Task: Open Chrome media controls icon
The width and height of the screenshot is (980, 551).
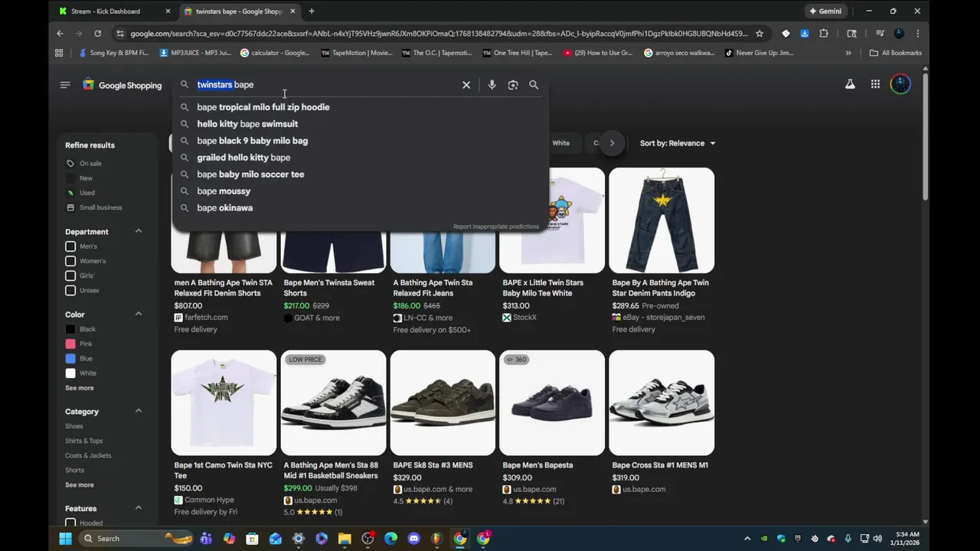Action: pyautogui.click(x=880, y=34)
